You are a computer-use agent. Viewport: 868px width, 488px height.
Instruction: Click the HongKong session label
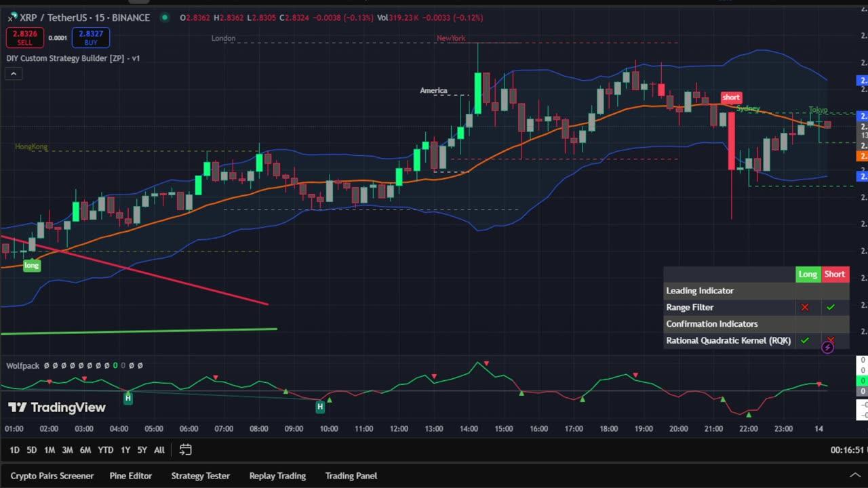pos(31,146)
